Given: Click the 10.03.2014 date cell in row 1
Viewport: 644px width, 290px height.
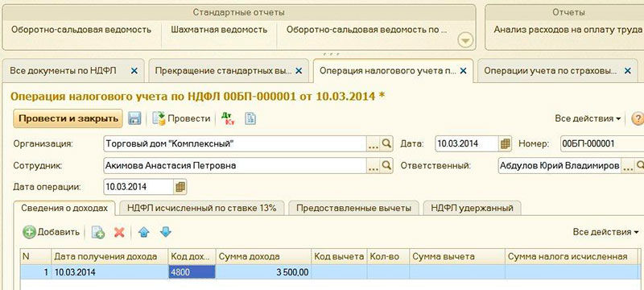Looking at the screenshot, I should click(x=109, y=272).
